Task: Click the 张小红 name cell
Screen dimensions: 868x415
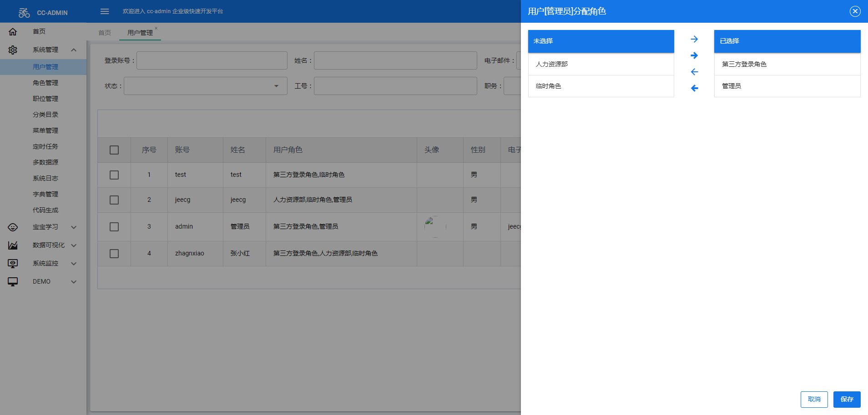Action: (244, 254)
